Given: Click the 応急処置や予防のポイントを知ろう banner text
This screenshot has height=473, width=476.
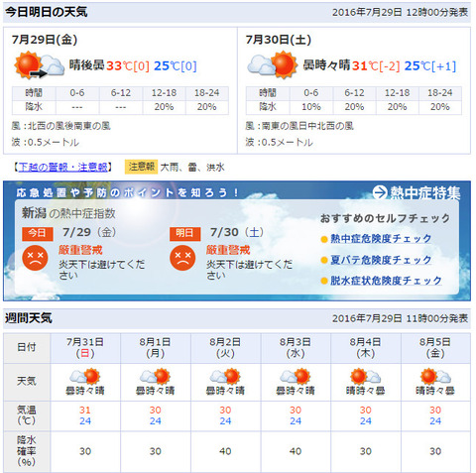Looking at the screenshot, I should [127, 192].
